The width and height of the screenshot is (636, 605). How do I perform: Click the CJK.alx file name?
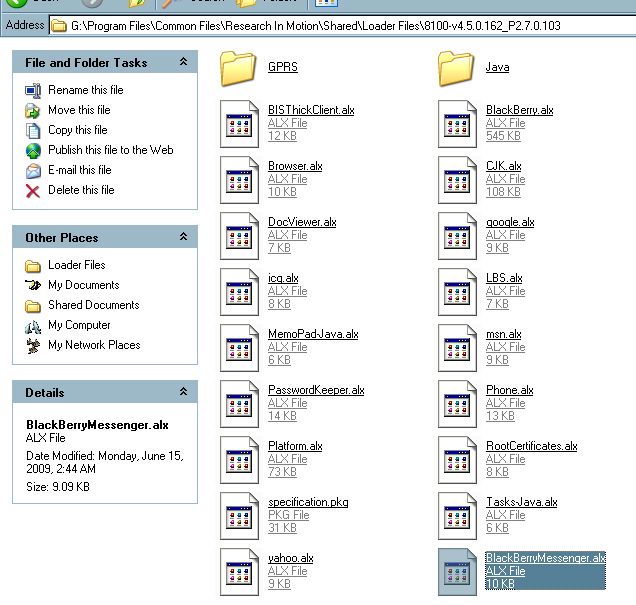click(504, 166)
